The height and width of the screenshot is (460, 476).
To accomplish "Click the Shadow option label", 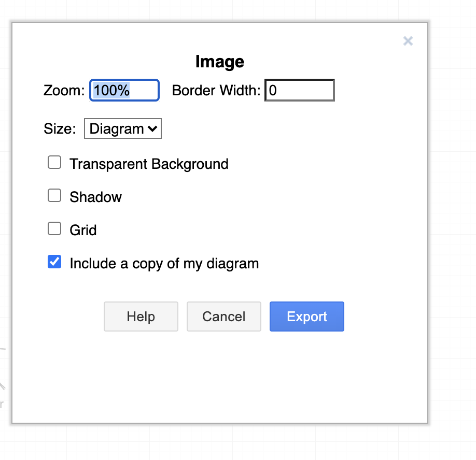I will pos(95,196).
